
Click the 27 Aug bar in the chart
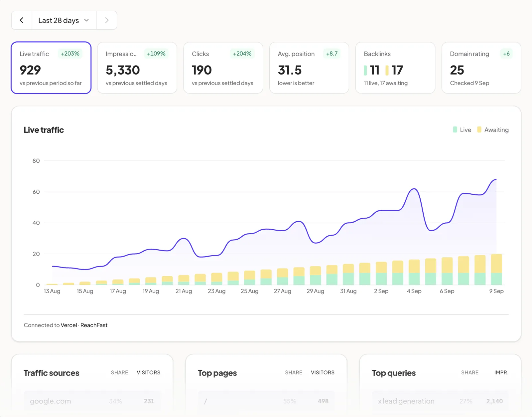(283, 277)
